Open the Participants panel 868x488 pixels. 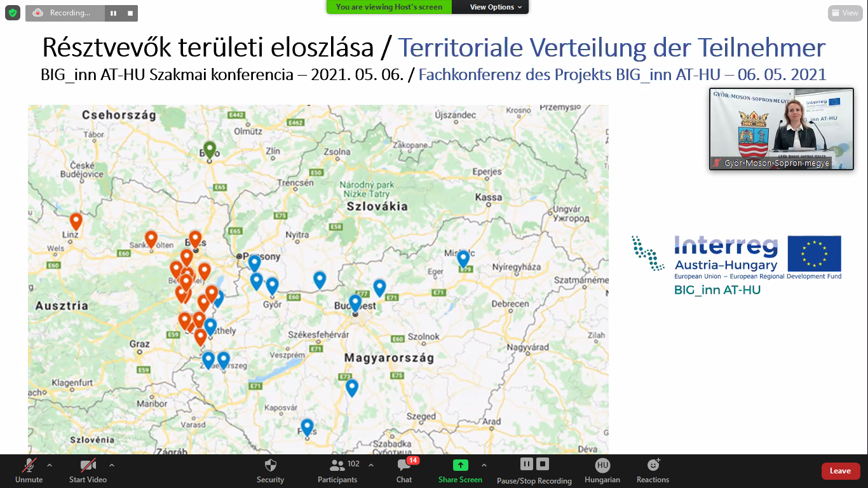(x=338, y=471)
